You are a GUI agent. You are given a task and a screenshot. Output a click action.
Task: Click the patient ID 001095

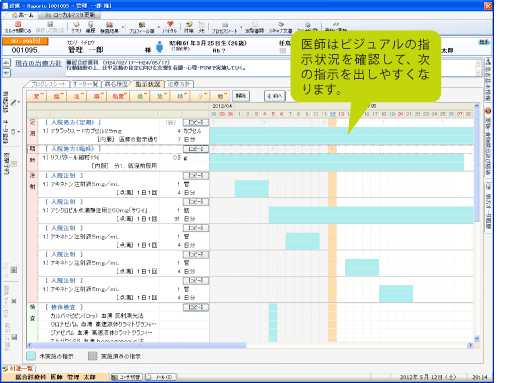pyautogui.click(x=24, y=50)
